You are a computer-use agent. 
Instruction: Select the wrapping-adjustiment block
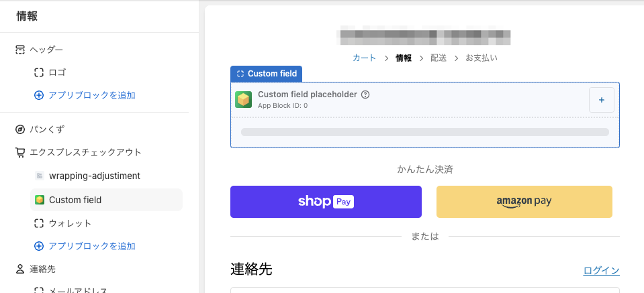coord(94,176)
